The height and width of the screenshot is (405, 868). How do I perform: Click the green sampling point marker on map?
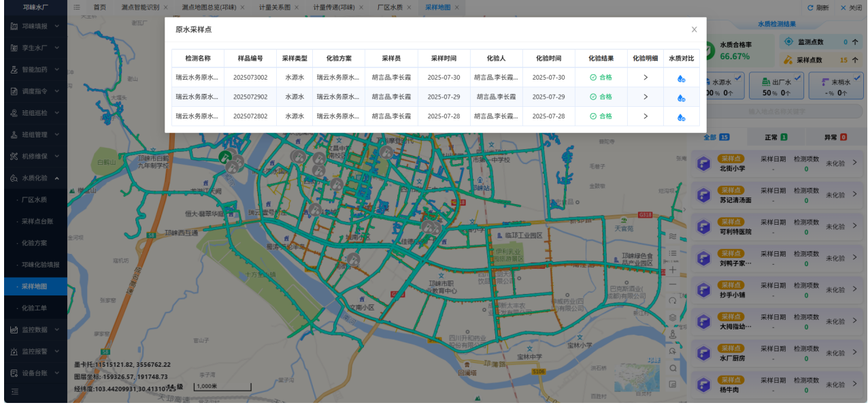click(224, 156)
